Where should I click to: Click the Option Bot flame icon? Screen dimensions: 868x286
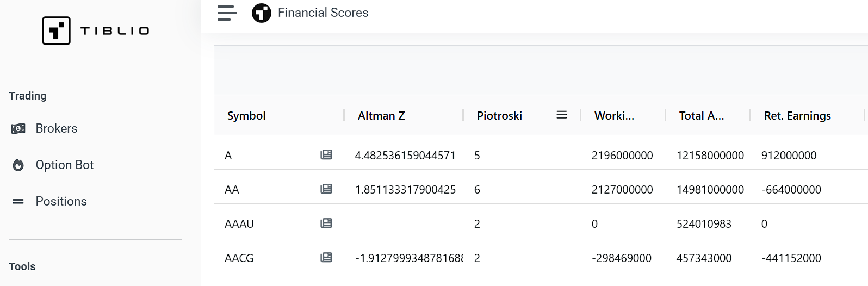pos(18,165)
